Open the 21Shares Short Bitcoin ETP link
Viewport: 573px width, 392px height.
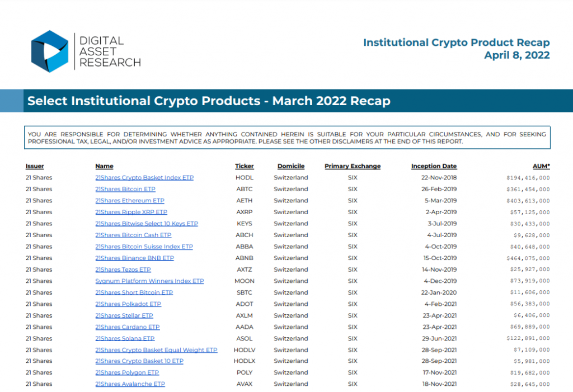point(134,292)
